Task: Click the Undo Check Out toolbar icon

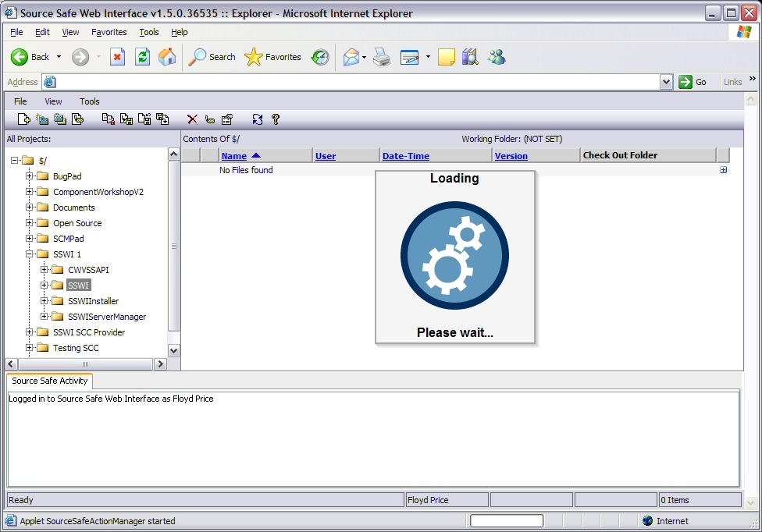Action: [x=162, y=119]
